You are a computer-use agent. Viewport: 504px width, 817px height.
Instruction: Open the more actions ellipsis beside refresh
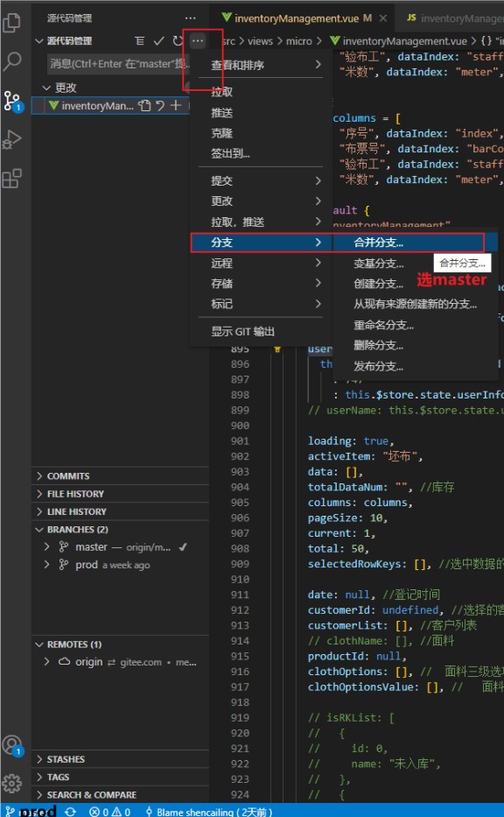(x=198, y=40)
